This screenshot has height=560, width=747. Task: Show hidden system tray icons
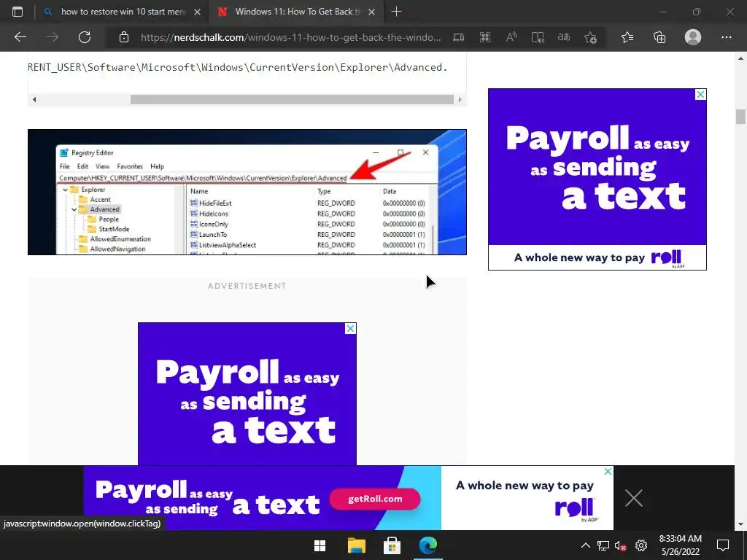586,545
